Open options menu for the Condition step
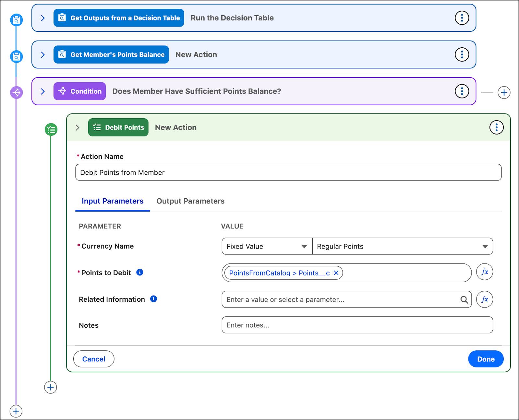Viewport: 519px width, 420px height. (x=462, y=91)
